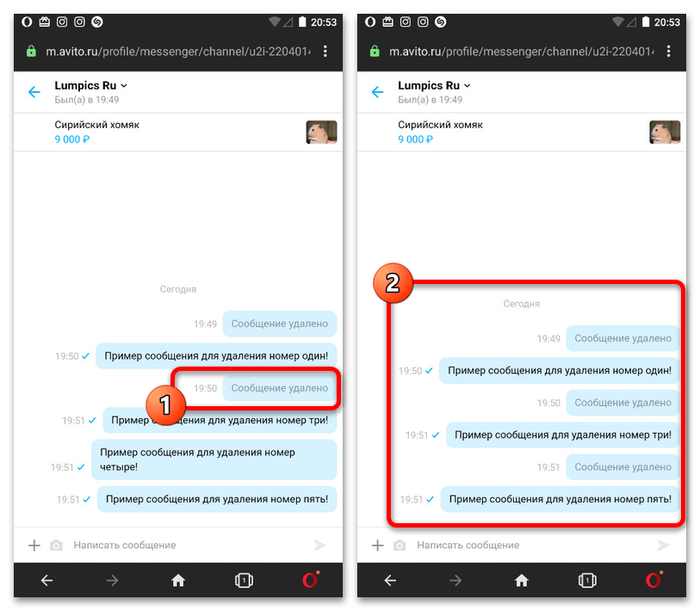Click 19:51 Сообщение удалено bubble in right phone
Screen dimensions: 700x611
623,466
